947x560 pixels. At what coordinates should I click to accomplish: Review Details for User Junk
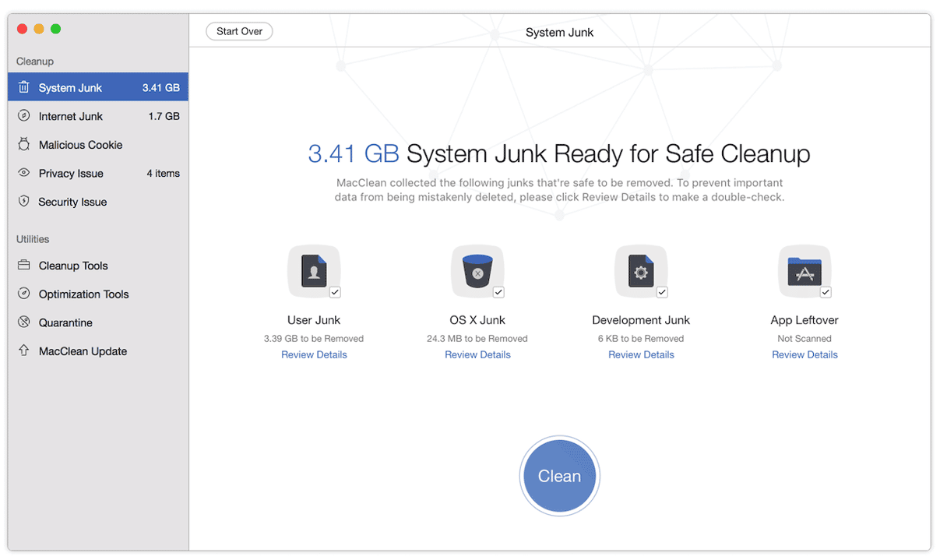(314, 354)
